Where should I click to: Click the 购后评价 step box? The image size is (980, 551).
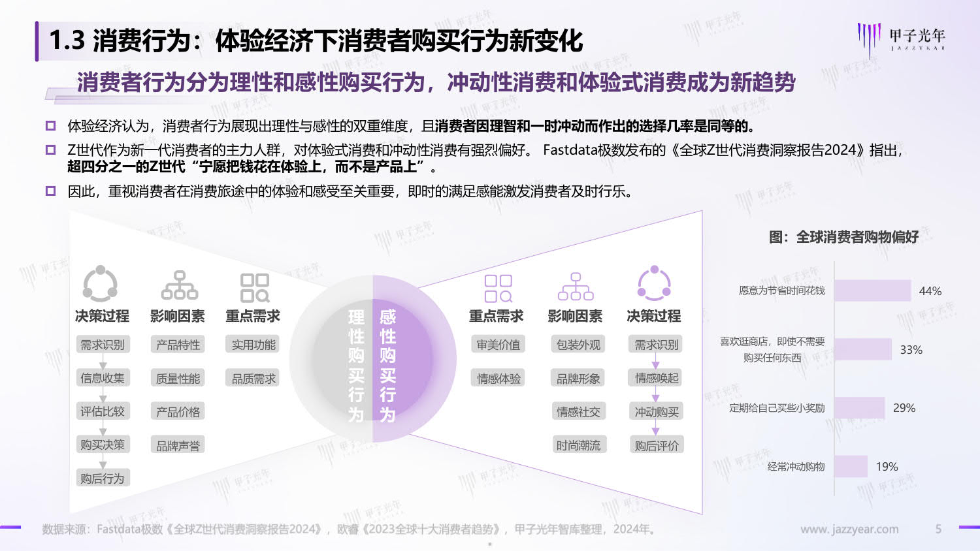pos(657,446)
